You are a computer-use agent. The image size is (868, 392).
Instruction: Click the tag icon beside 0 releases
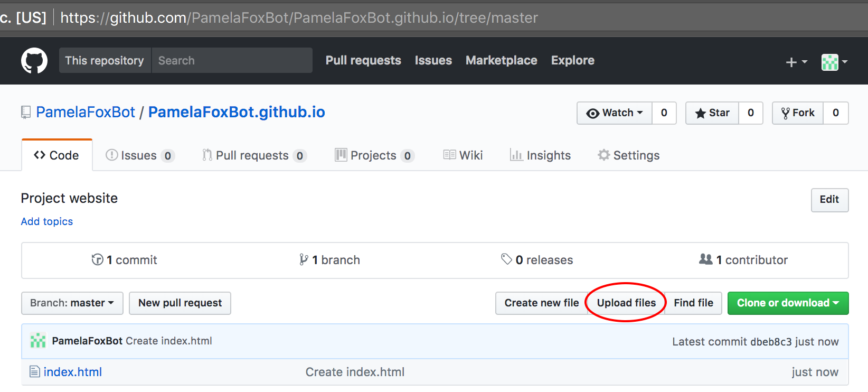click(x=507, y=259)
